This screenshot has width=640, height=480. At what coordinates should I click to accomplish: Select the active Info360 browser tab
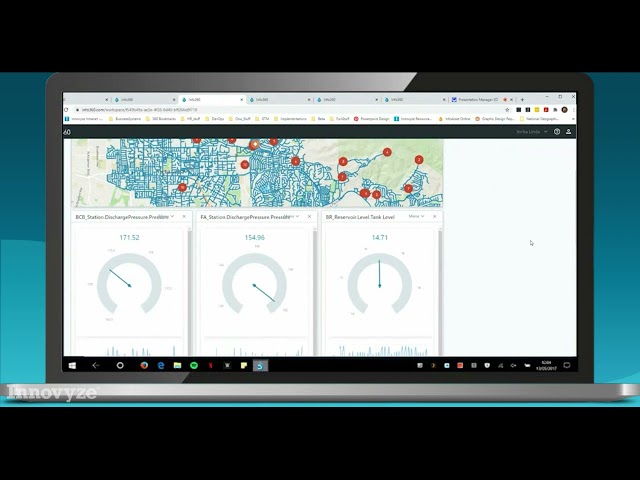click(211, 100)
